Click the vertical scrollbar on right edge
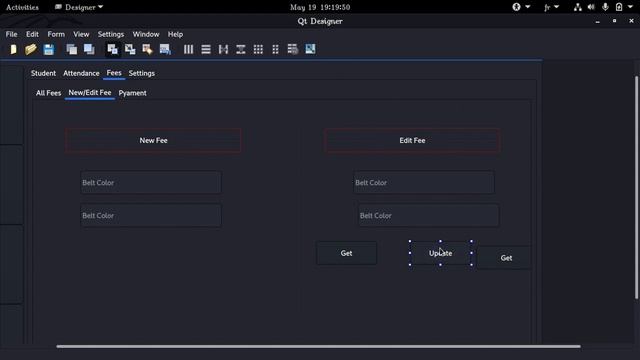This screenshot has height=360, width=640. (x=636, y=188)
